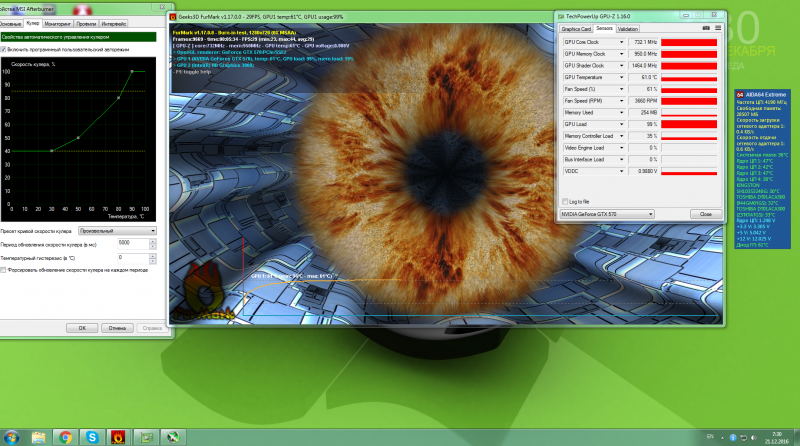Select the Sensors tab in GPU-Z
This screenshot has width=800, height=446.
(604, 29)
